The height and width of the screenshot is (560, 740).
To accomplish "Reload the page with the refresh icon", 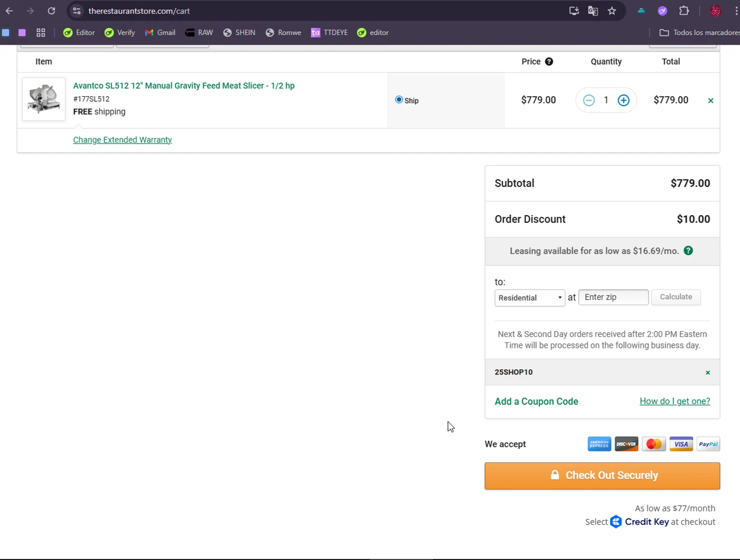I will 51,11.
